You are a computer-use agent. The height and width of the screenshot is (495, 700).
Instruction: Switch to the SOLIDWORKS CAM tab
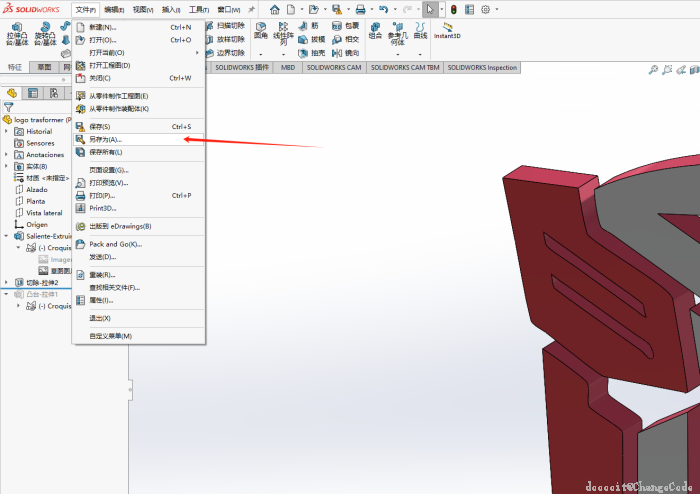coord(334,68)
